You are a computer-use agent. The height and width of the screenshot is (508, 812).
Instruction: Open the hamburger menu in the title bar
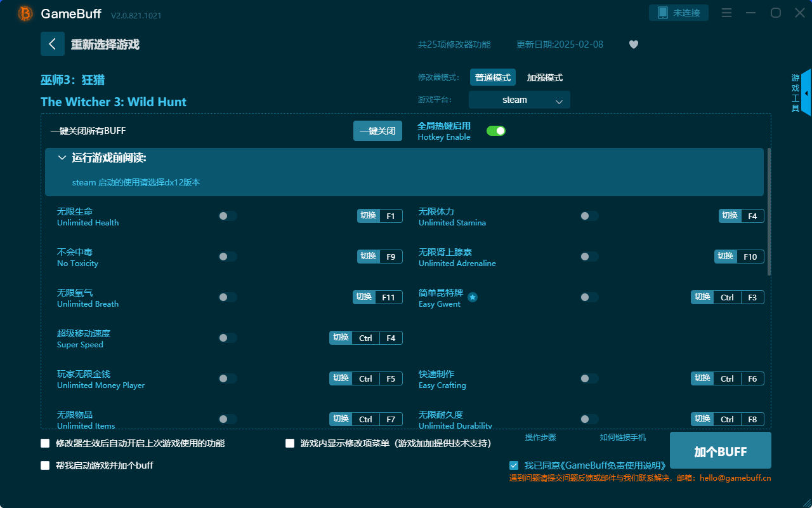[x=726, y=12]
